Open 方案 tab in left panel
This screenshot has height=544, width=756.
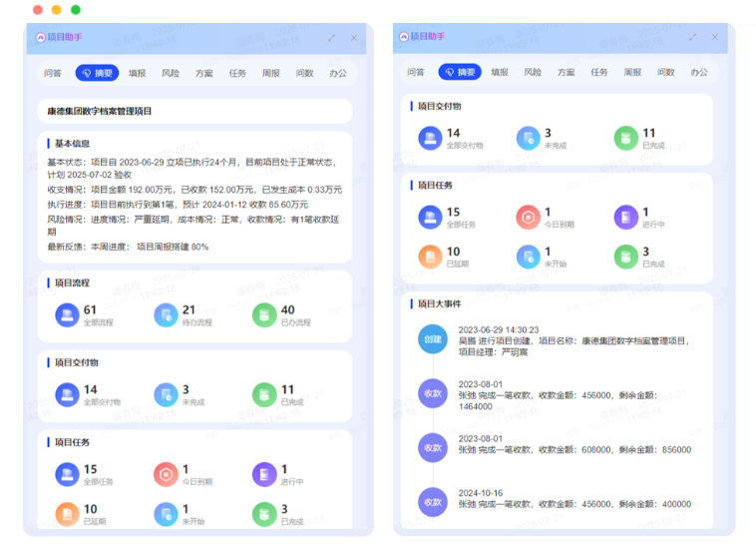click(x=203, y=74)
